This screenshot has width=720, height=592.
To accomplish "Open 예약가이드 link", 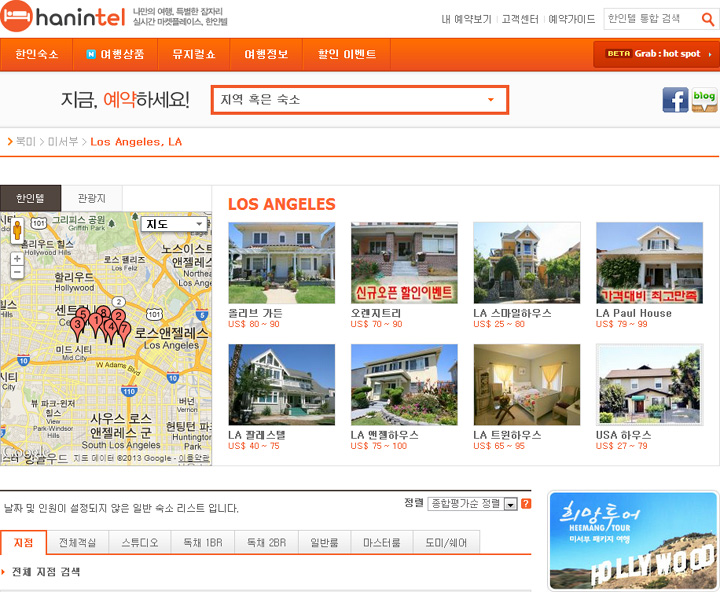I will (x=572, y=19).
